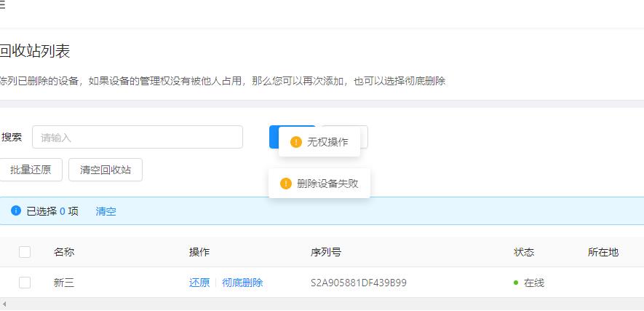Click the search input field

point(138,137)
